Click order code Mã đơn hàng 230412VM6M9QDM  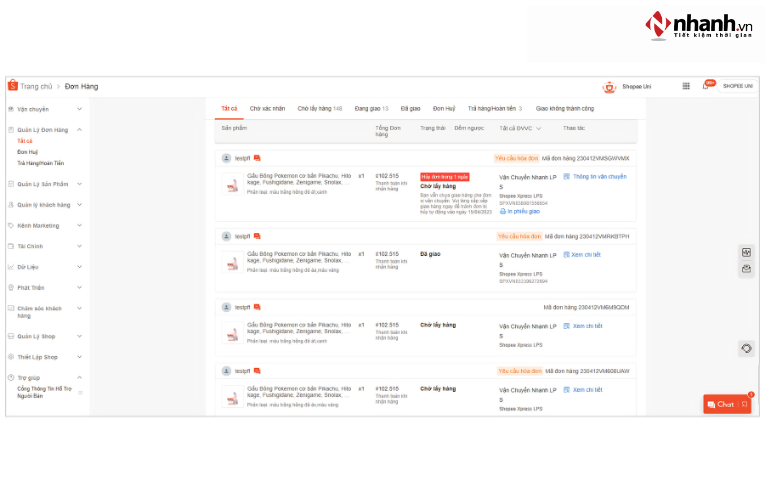coord(586,307)
